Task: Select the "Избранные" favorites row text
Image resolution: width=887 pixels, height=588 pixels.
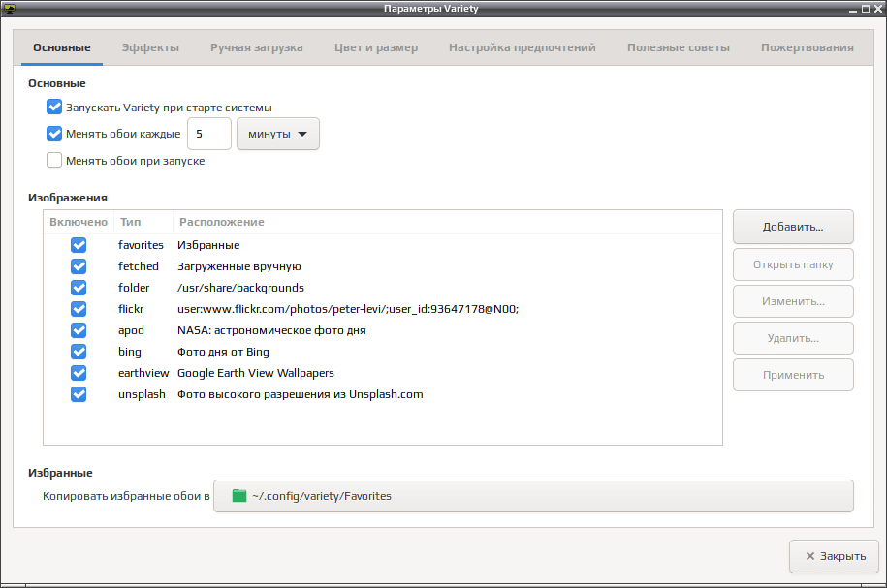Action: (208, 245)
